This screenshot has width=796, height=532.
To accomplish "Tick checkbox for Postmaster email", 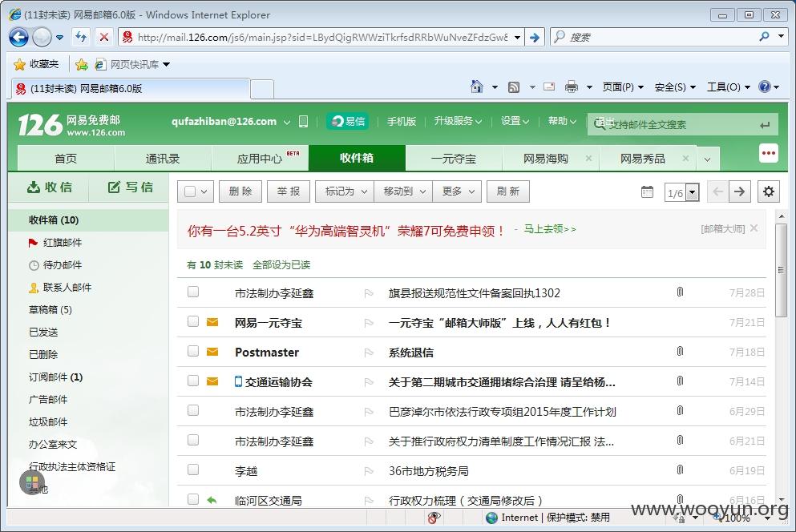I will (193, 351).
